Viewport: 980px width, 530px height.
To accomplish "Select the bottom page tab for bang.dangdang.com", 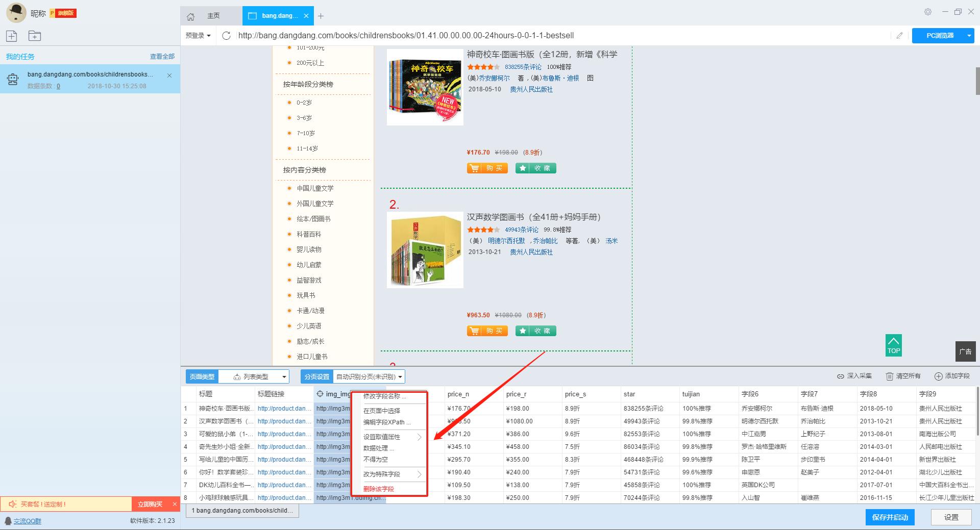I will pyautogui.click(x=242, y=510).
